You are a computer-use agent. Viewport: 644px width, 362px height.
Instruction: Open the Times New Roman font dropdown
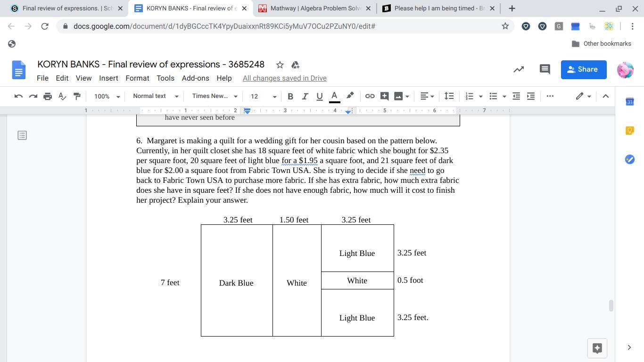click(x=215, y=96)
